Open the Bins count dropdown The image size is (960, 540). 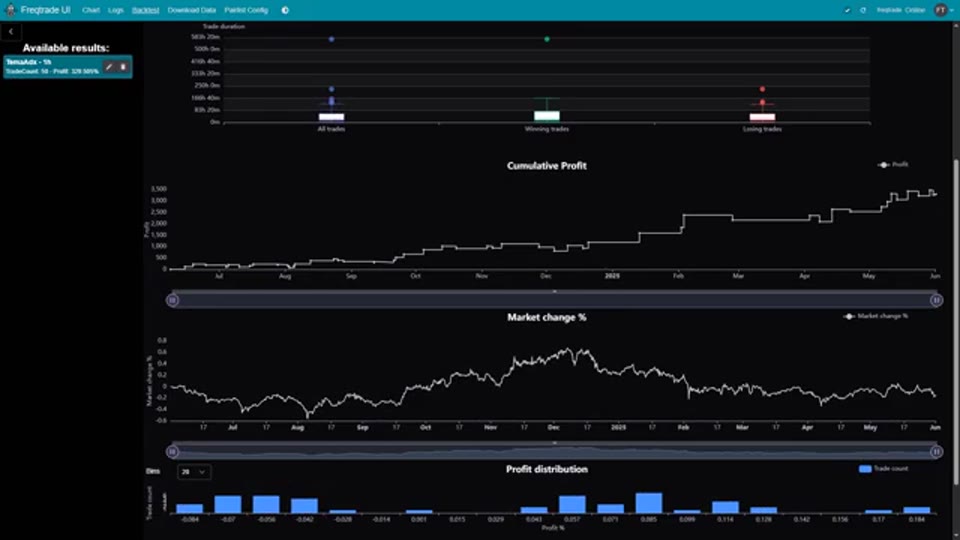tap(194, 472)
